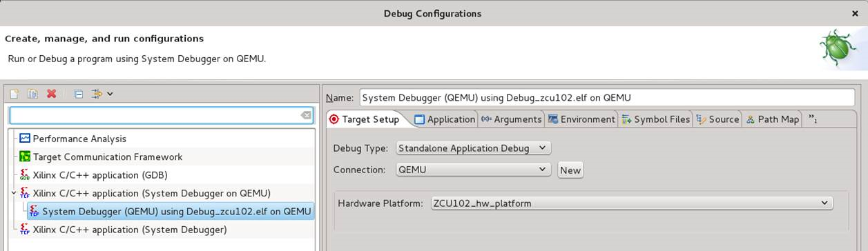Viewport: 868px width, 251px height.
Task: Clear the filter text field icon
Action: pos(306,115)
